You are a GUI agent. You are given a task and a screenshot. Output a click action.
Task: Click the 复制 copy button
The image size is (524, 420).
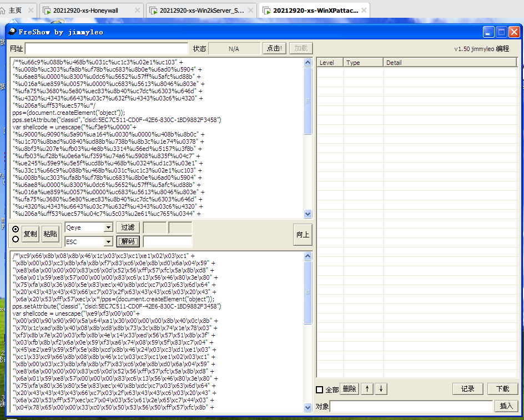point(31,234)
